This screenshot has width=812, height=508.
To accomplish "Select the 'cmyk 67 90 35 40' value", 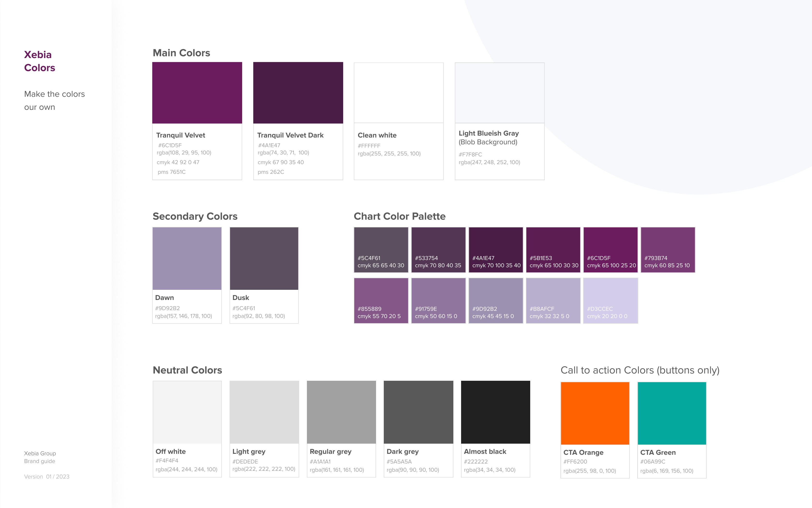I will coord(281,162).
